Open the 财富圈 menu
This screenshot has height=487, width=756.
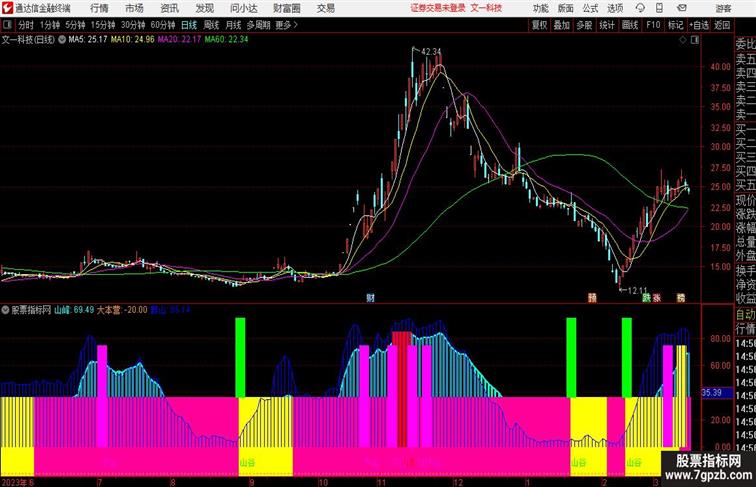click(x=287, y=8)
